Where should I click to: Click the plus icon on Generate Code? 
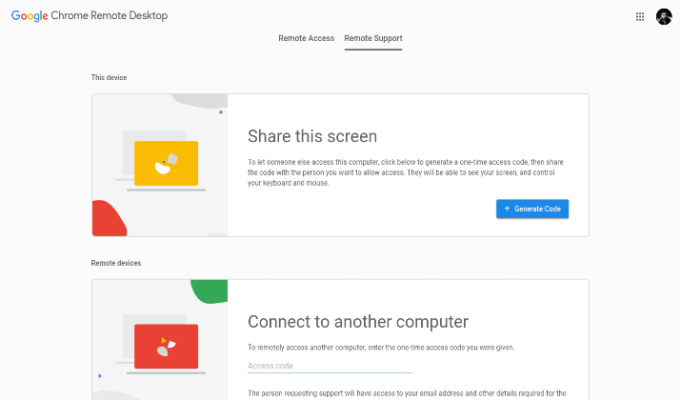(x=507, y=208)
